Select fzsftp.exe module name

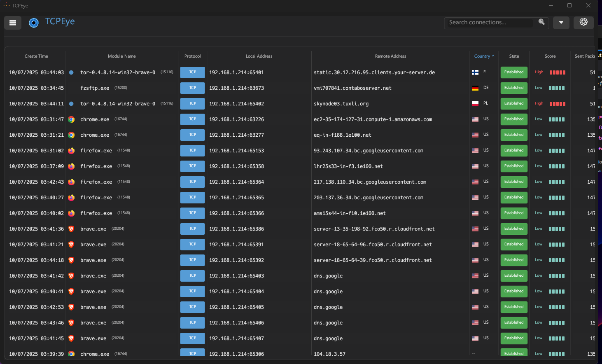tap(95, 88)
